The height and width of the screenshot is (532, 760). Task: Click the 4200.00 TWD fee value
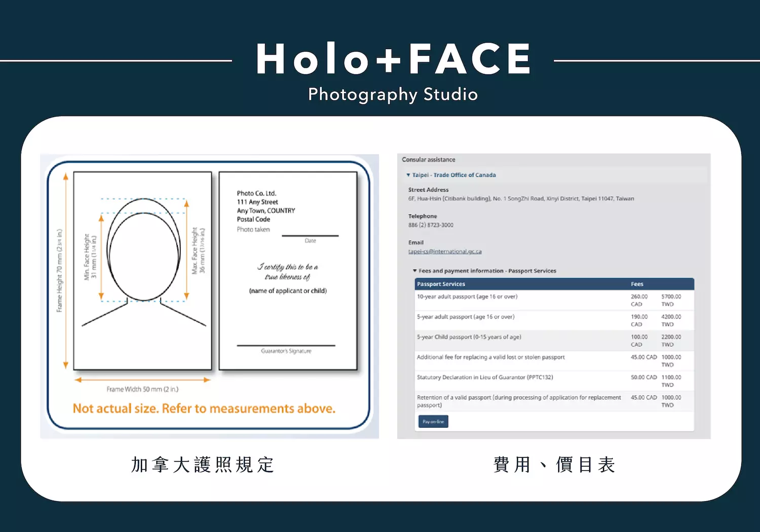[x=671, y=321]
